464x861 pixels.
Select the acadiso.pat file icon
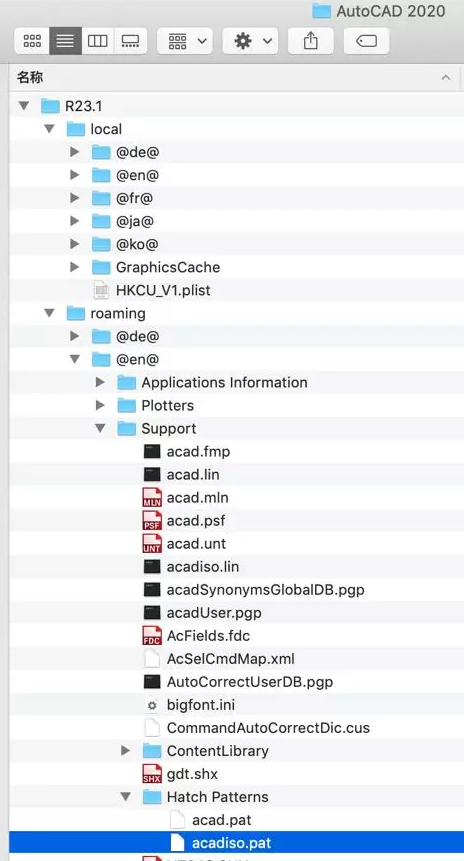click(177, 843)
